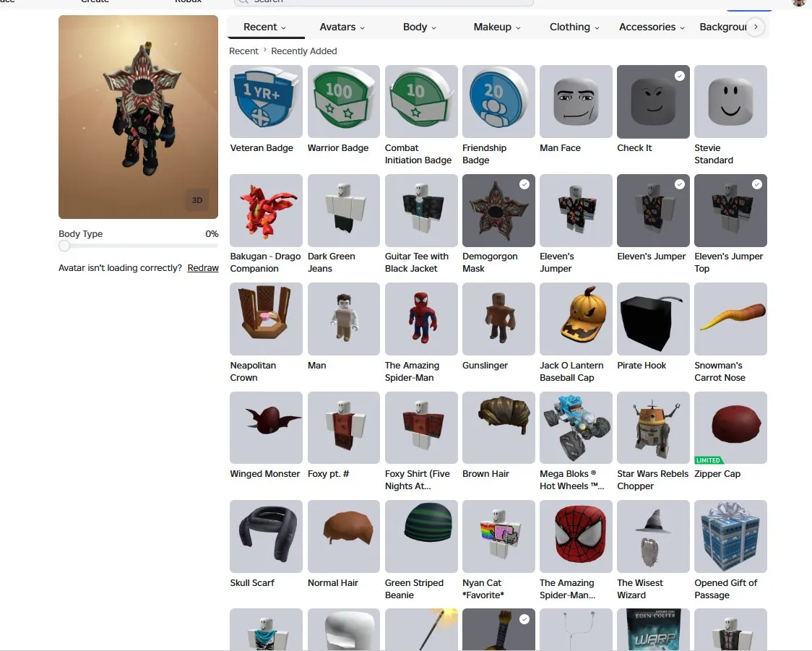Adjust the Body Type slider handle
Image resolution: width=812 pixels, height=651 pixels.
64,246
